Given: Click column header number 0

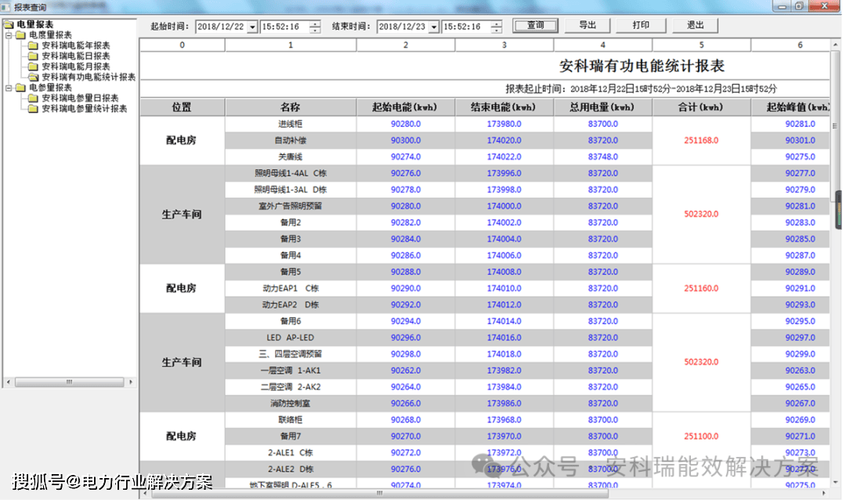Looking at the screenshot, I should point(182,45).
